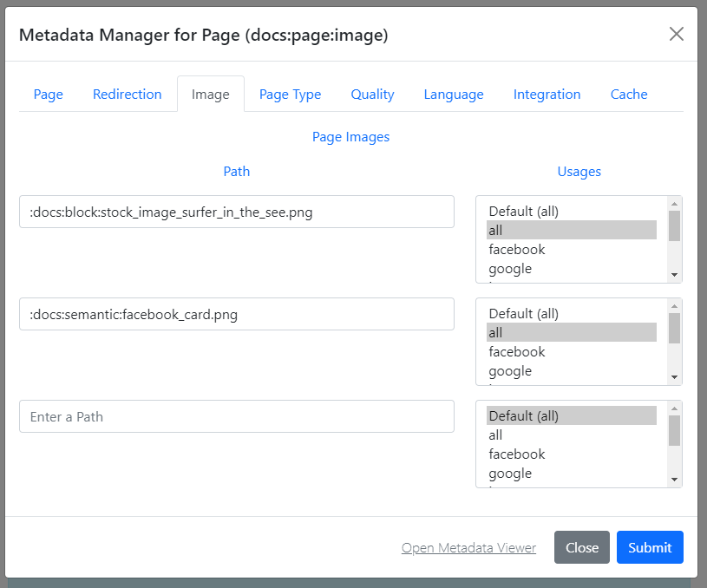This screenshot has height=588, width=707.
Task: Select the Page Type tab
Action: (x=290, y=94)
